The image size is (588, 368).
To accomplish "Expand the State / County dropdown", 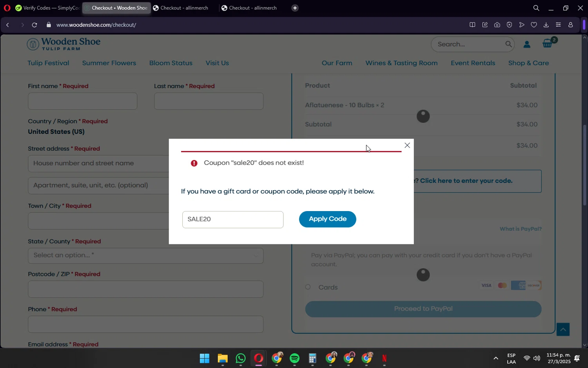I will (x=145, y=255).
